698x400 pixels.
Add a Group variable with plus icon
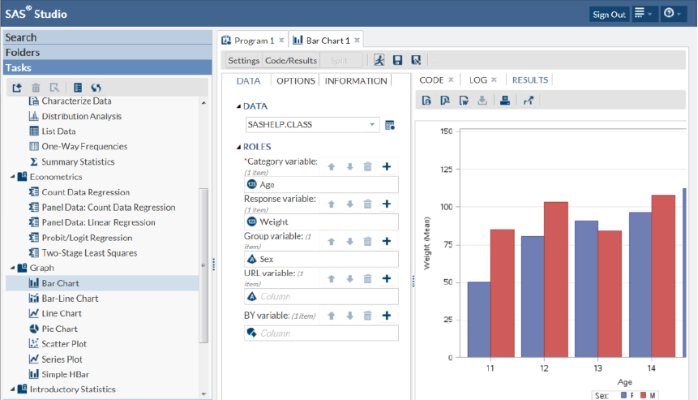click(x=386, y=241)
